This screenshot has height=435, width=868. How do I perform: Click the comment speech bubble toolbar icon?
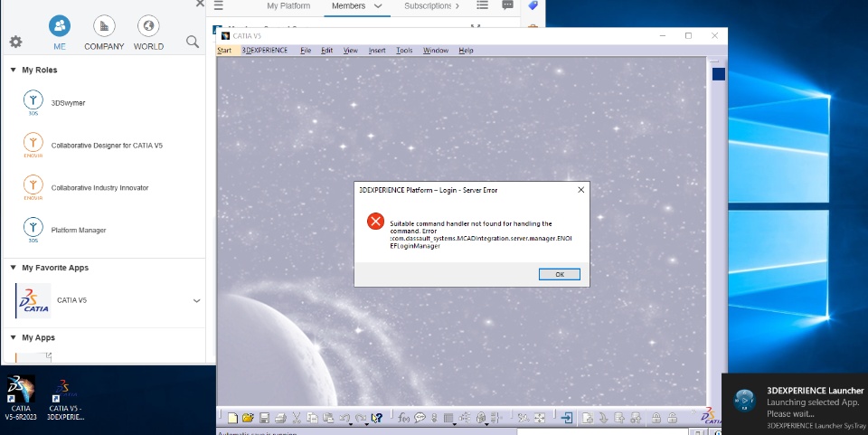(420, 418)
